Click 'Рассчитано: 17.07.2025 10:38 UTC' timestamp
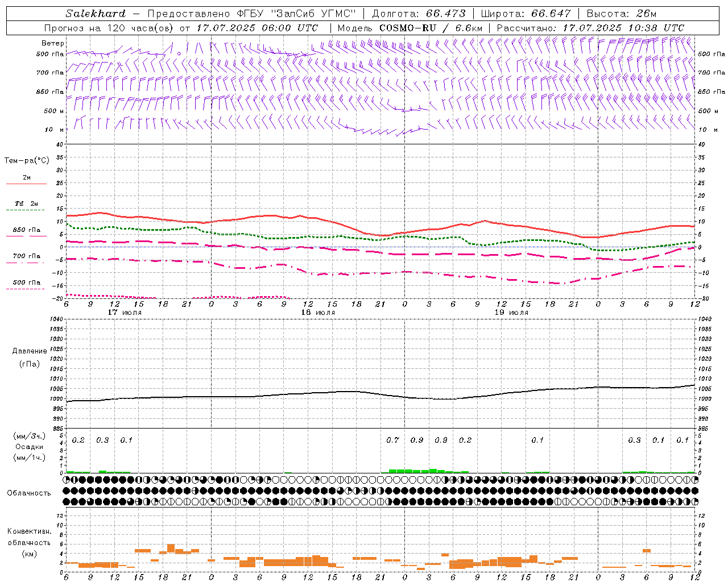The image size is (728, 582). point(591,28)
